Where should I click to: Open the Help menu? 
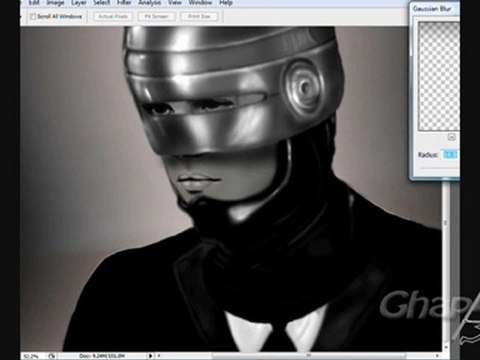[226, 3]
